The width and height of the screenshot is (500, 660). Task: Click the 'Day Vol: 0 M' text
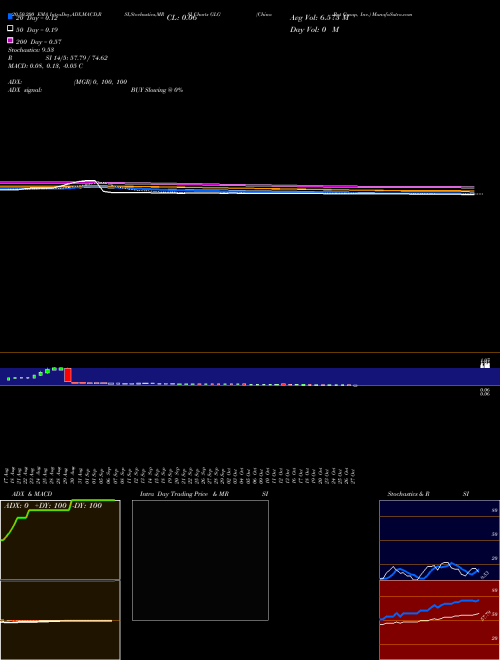314,29
